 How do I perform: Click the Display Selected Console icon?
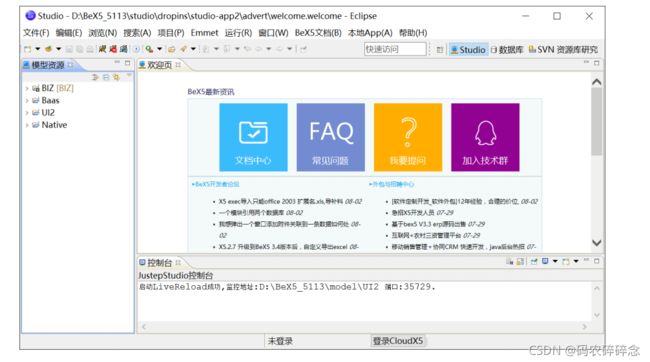point(545,261)
